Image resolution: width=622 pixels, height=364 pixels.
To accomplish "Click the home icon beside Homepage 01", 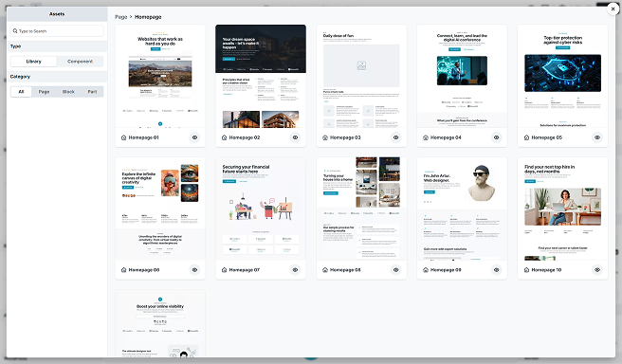I will point(124,137).
